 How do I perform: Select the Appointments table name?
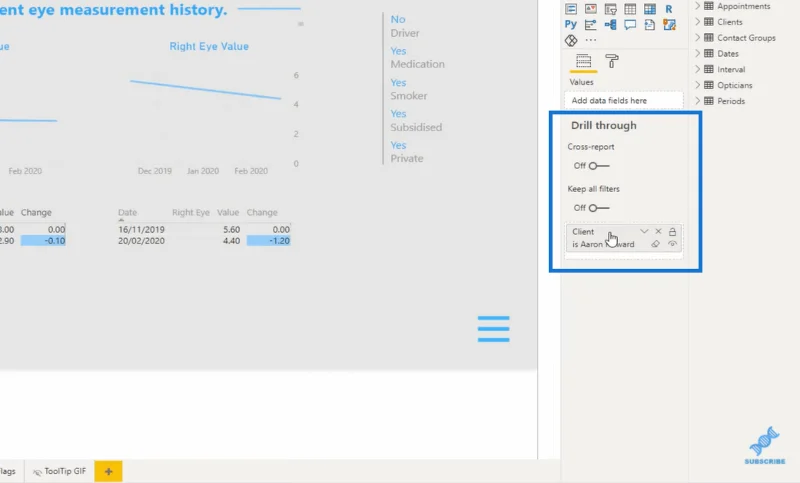point(743,6)
